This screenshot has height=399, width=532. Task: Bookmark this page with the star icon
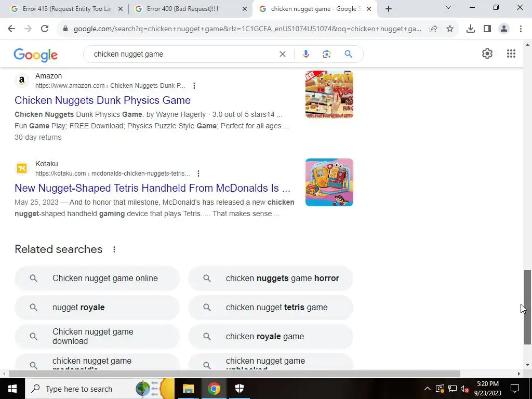pyautogui.click(x=450, y=29)
